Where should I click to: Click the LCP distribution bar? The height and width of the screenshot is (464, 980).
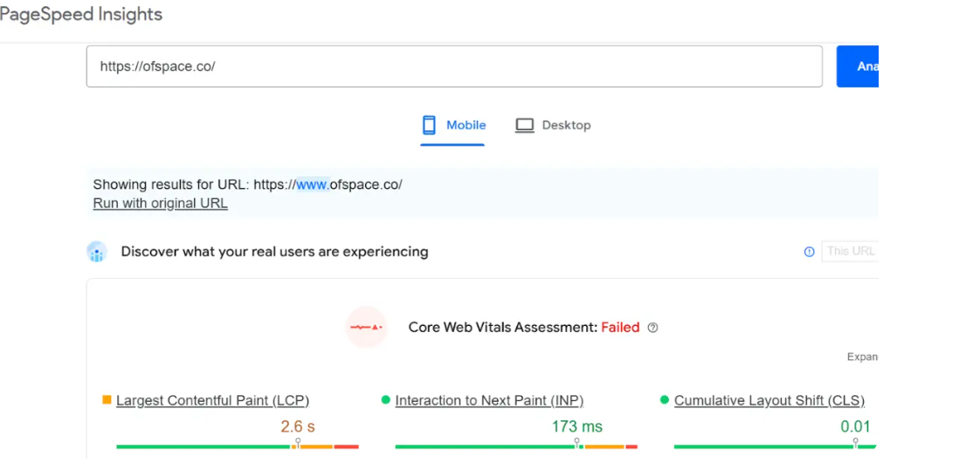238,447
